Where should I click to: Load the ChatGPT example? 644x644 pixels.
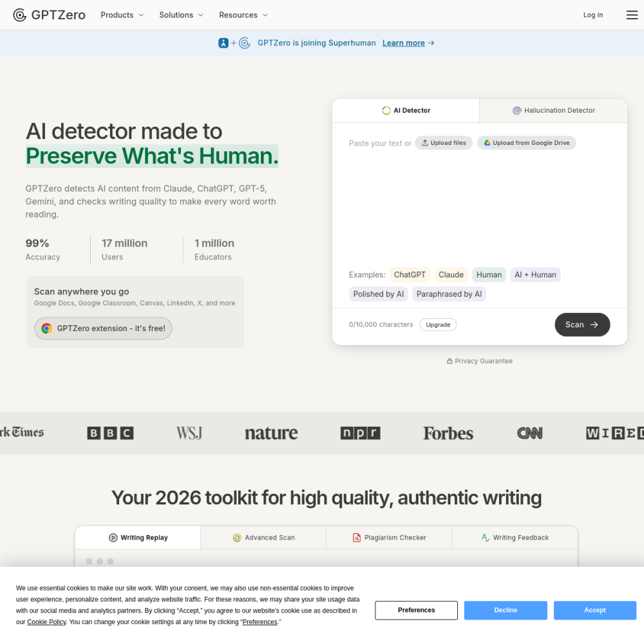[x=410, y=275]
